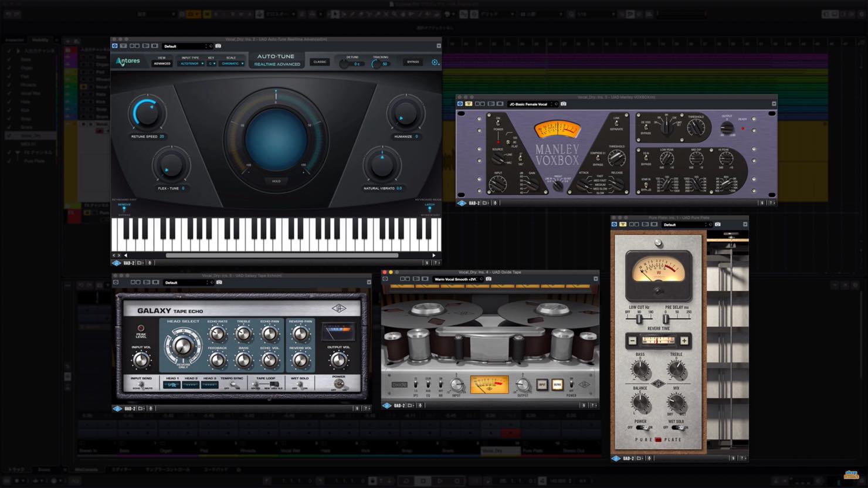Open the folder dropdown in the Auto-Tune footer
Image resolution: width=868 pixels, height=488 pixels.
click(140, 263)
